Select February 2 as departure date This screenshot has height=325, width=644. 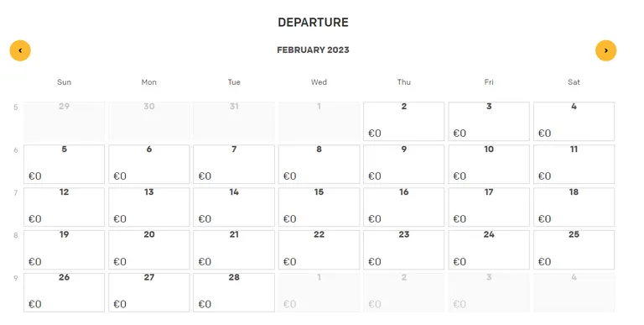coord(403,122)
